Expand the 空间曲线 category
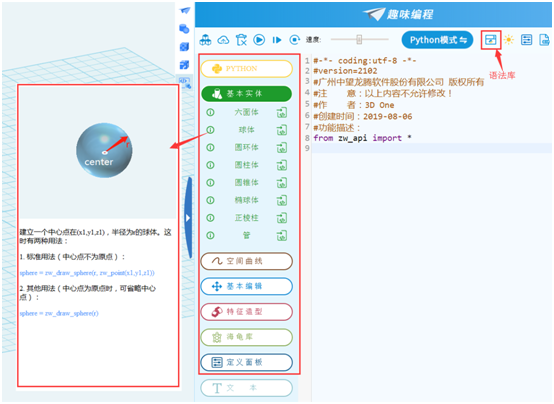The image size is (554, 404). (x=247, y=261)
